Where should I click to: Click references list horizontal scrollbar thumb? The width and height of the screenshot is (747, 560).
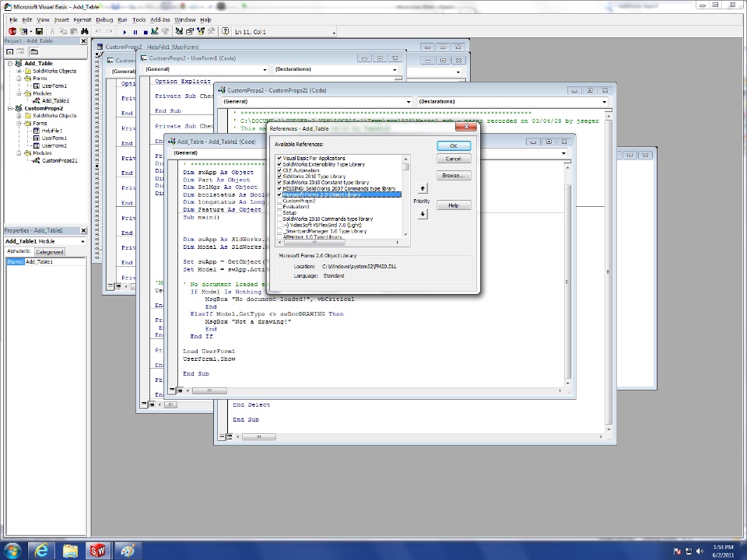point(315,243)
